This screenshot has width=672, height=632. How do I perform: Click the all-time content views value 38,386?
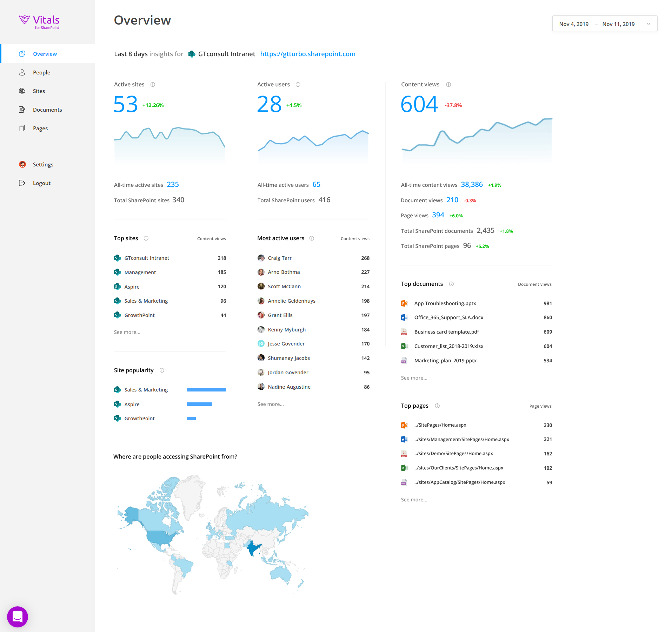(472, 184)
